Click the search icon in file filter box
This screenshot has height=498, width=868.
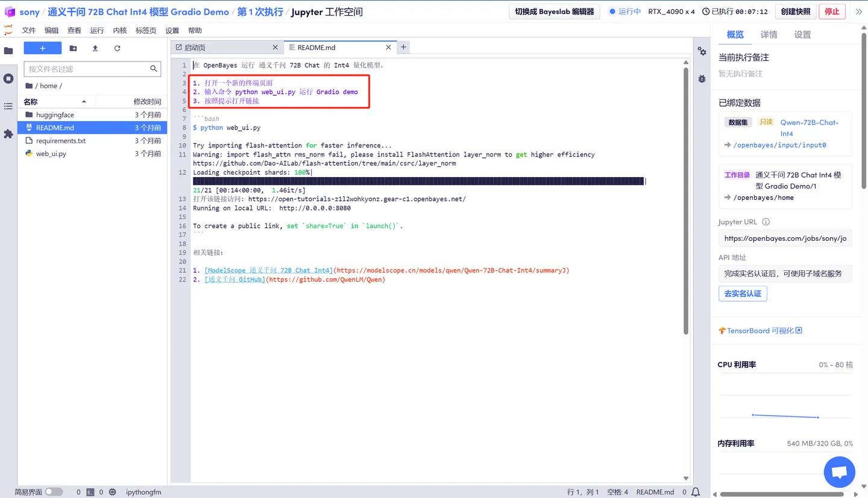coord(154,69)
